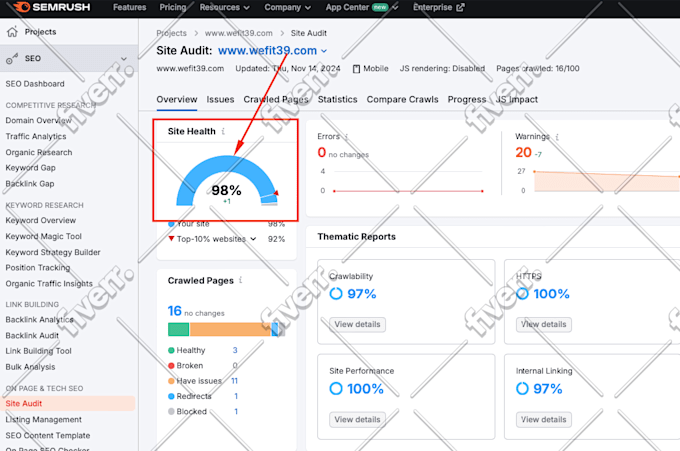Open Position Tracking in sidebar
This screenshot has width=680, height=451.
point(38,268)
